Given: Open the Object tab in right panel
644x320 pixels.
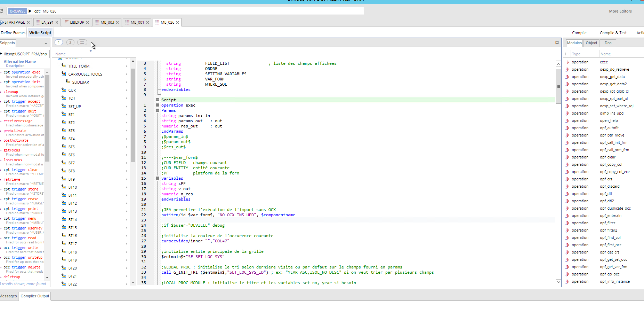Looking at the screenshot, I should point(591,43).
